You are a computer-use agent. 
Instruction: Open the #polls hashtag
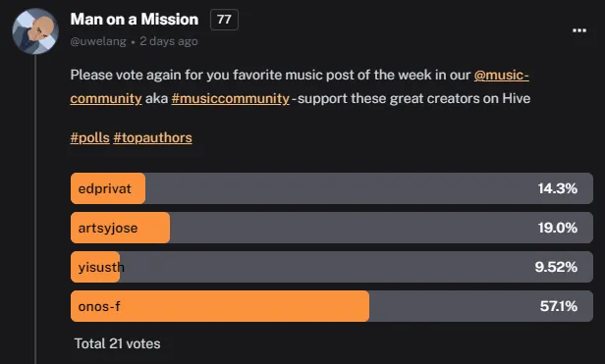pyautogui.click(x=90, y=137)
